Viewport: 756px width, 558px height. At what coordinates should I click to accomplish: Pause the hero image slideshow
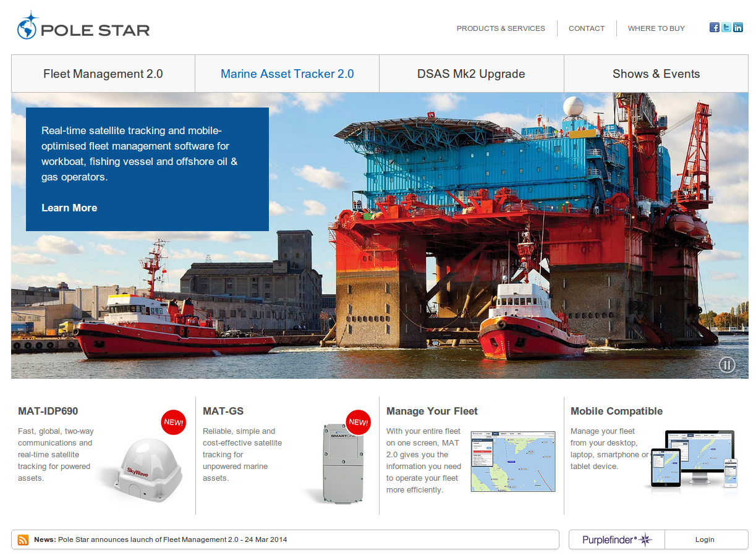(727, 365)
